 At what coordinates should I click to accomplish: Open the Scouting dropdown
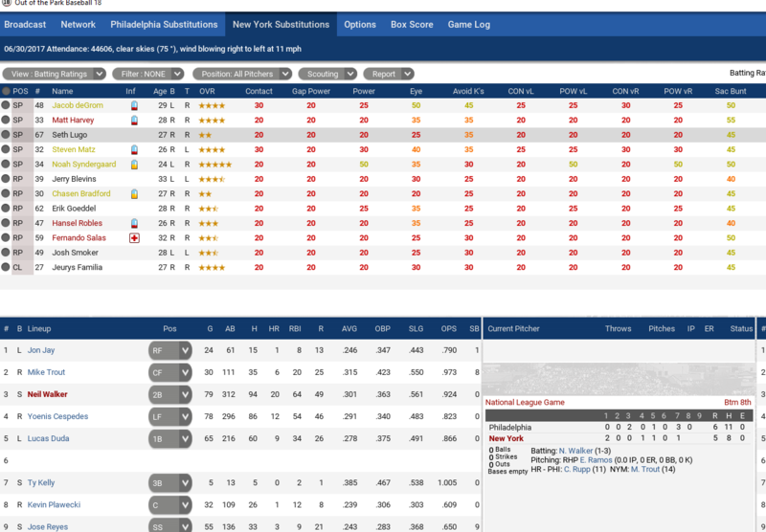pos(327,74)
